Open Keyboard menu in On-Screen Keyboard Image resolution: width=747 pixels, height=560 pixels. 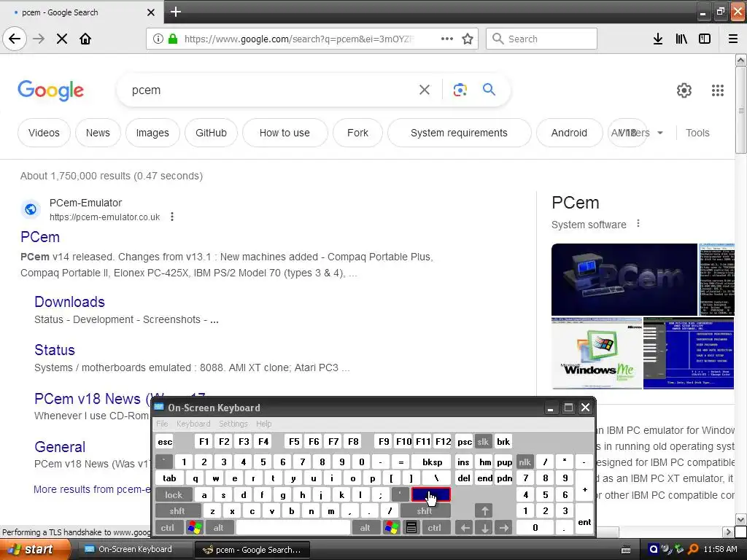[x=193, y=424]
